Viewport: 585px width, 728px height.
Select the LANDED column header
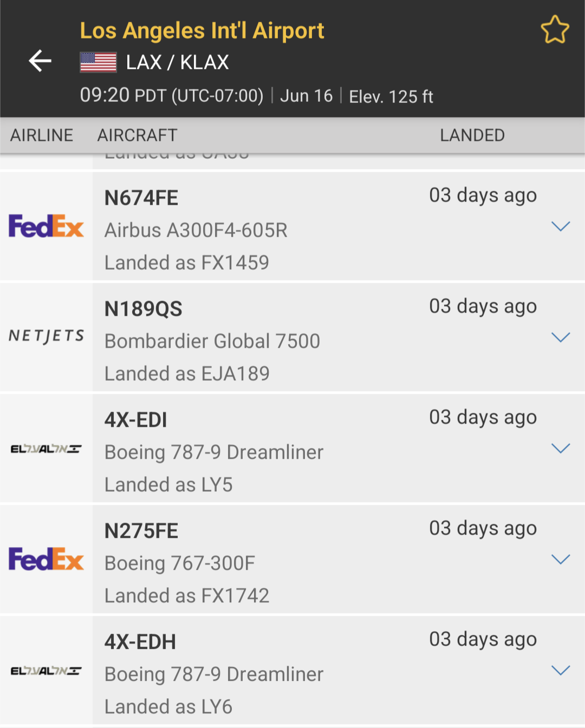472,135
